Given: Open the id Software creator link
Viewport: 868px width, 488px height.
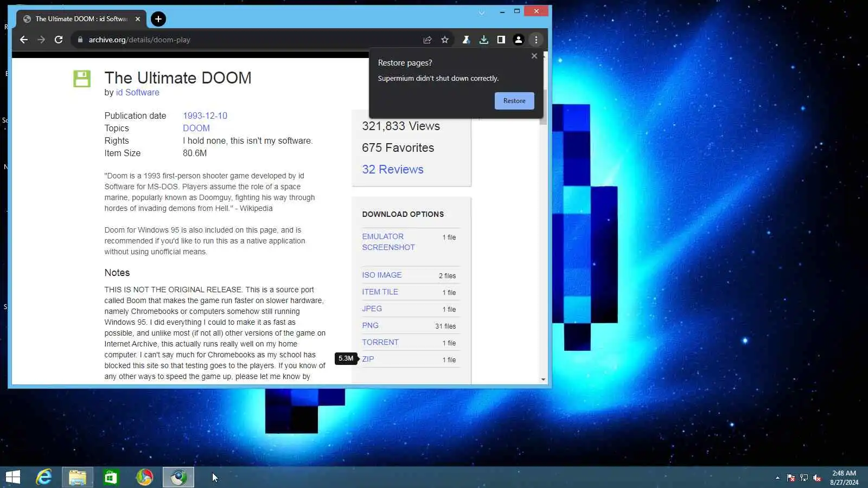Looking at the screenshot, I should coord(138,93).
